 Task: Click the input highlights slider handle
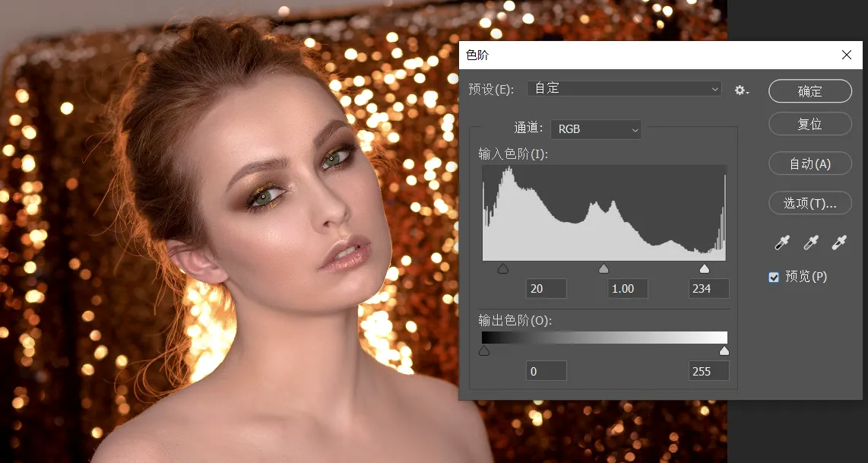click(x=705, y=268)
